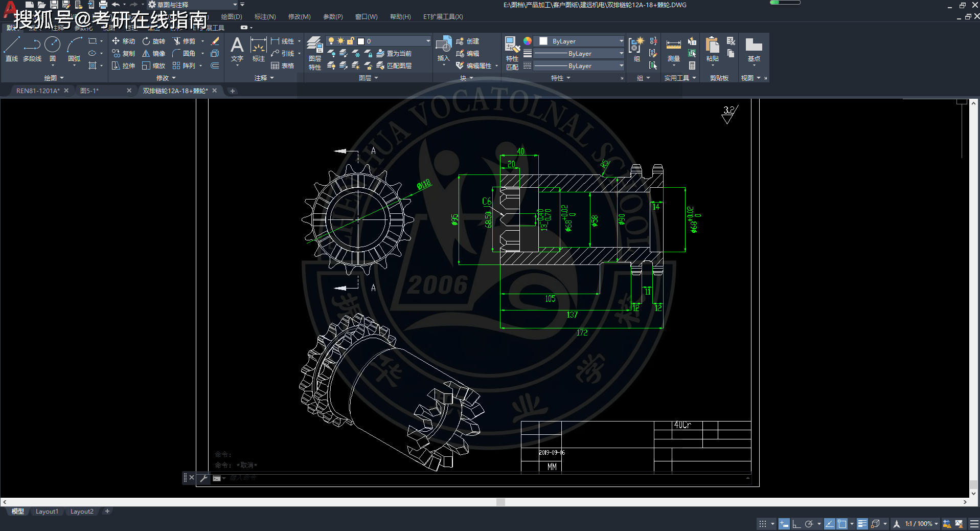The image size is (980, 531).
Task: Open the object color ByLayer swatch dropdown
Action: point(581,41)
